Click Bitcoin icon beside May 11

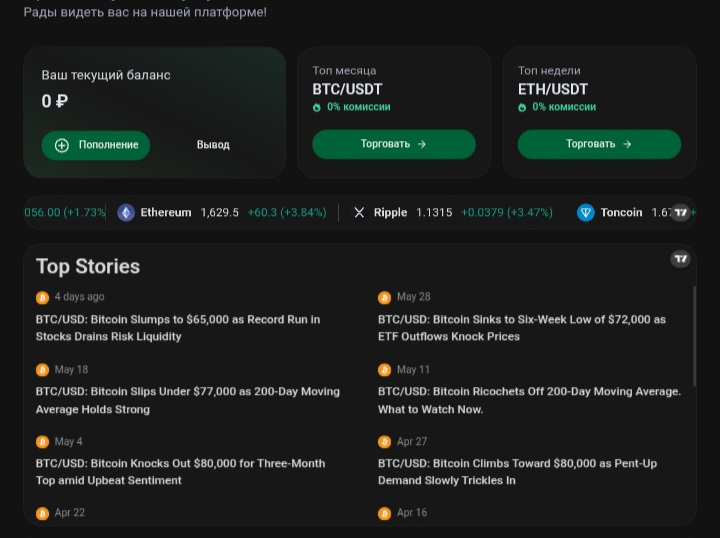point(384,370)
